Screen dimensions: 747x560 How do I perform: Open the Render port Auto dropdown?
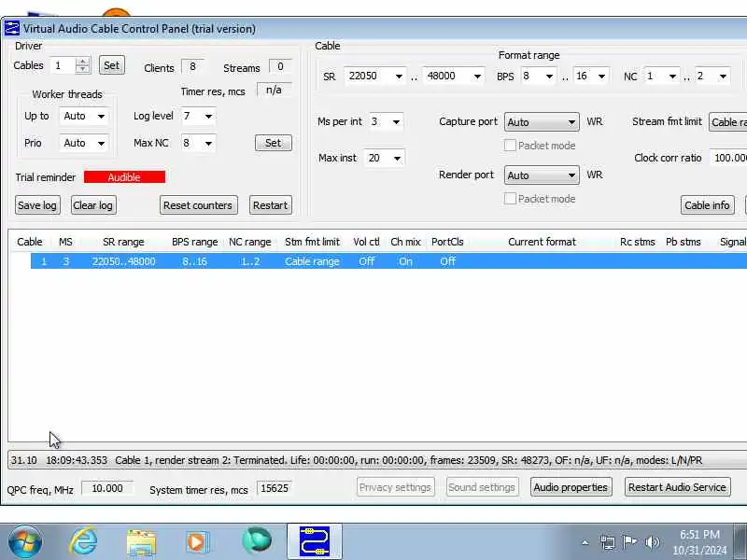(x=542, y=175)
